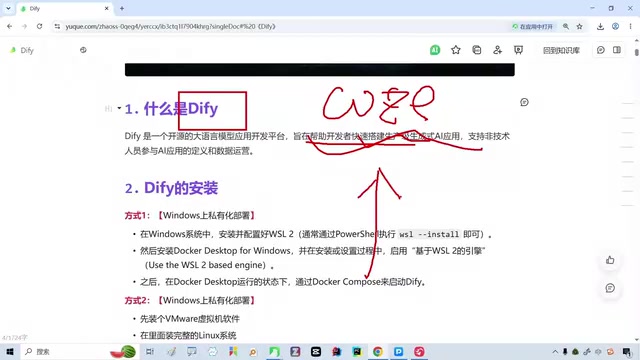Click the circular icon beside Dify title
This screenshot has width=640, height=360.
(x=83, y=50)
